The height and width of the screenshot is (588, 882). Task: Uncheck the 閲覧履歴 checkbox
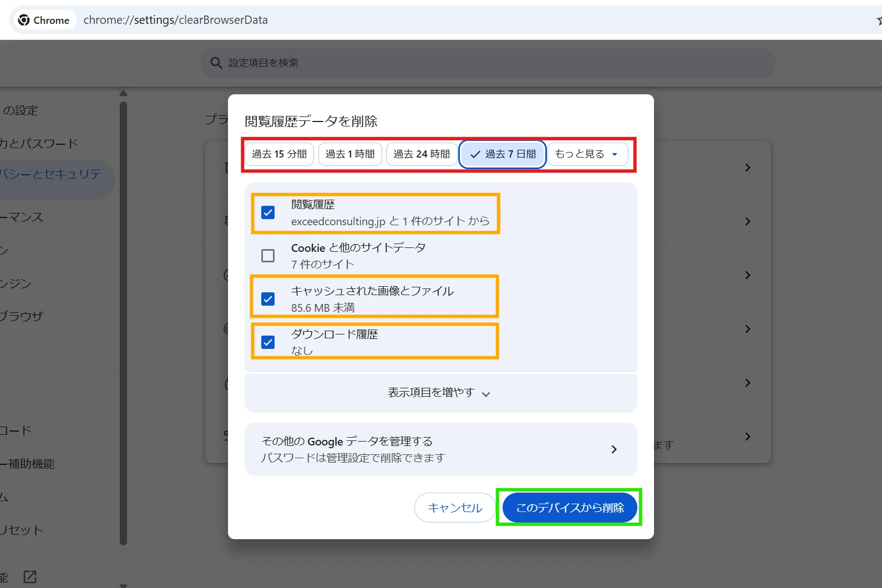tap(268, 212)
